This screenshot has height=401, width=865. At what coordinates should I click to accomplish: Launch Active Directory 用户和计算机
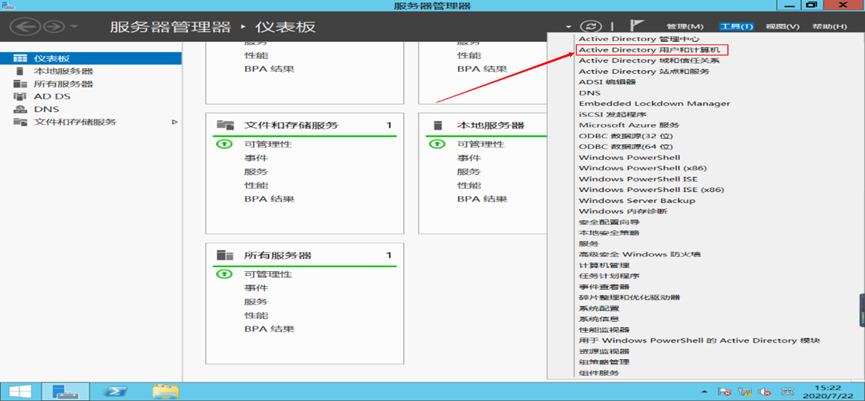point(649,50)
